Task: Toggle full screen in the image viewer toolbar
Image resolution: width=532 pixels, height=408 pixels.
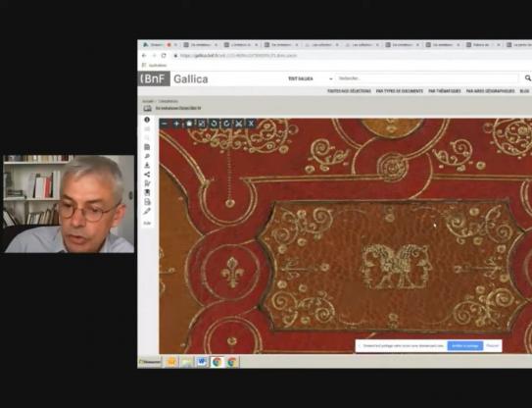Action: [201, 124]
